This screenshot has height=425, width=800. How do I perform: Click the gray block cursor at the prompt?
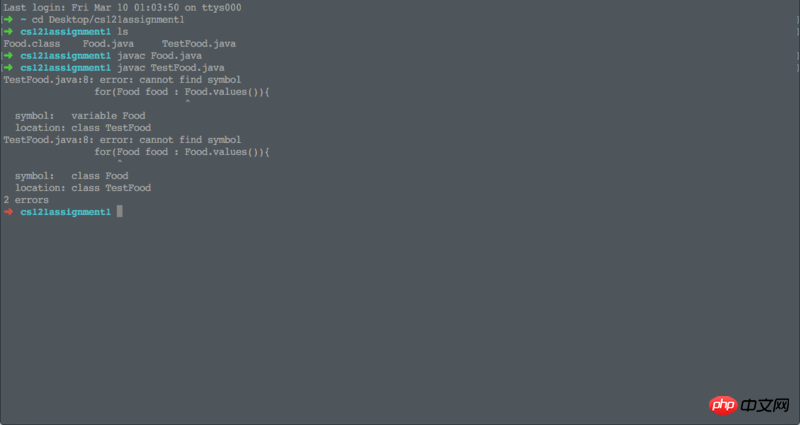point(119,212)
